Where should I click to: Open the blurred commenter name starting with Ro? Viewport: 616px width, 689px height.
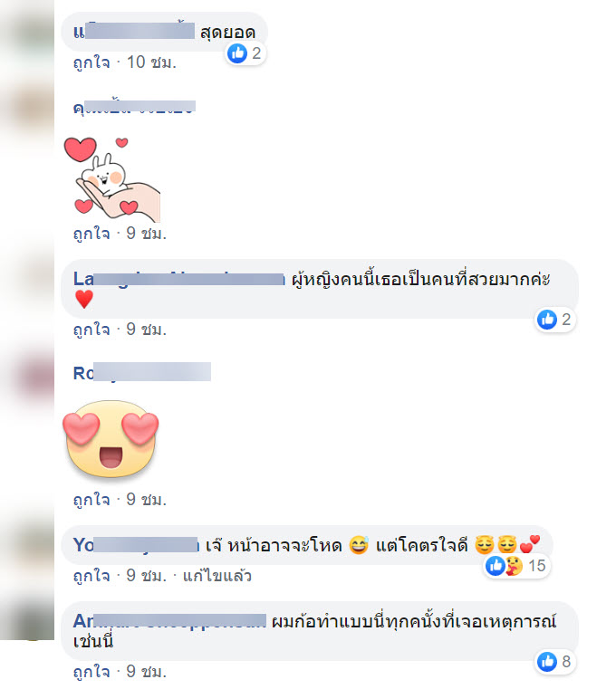pyautogui.click(x=142, y=373)
